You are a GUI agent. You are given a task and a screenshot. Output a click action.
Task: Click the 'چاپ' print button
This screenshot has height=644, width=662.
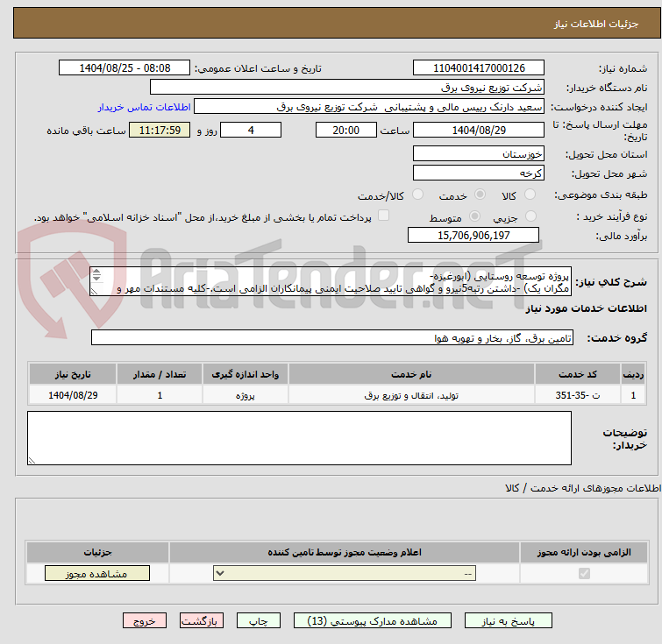[259, 621]
